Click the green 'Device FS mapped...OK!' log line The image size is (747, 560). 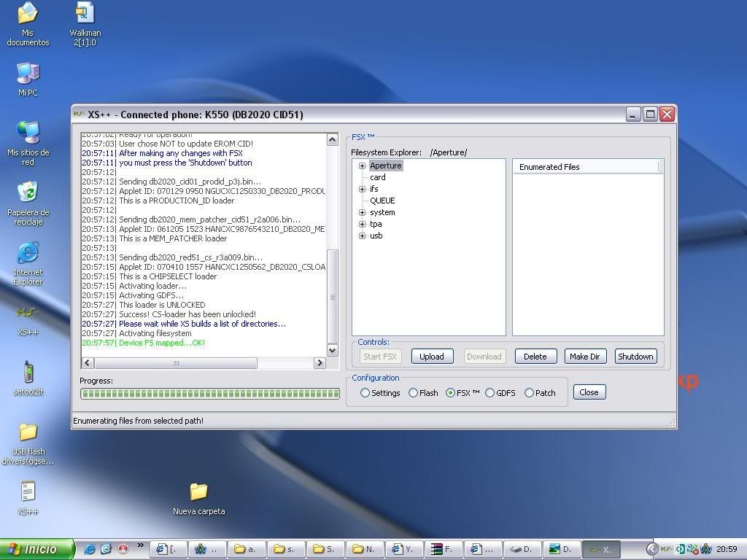click(144, 343)
